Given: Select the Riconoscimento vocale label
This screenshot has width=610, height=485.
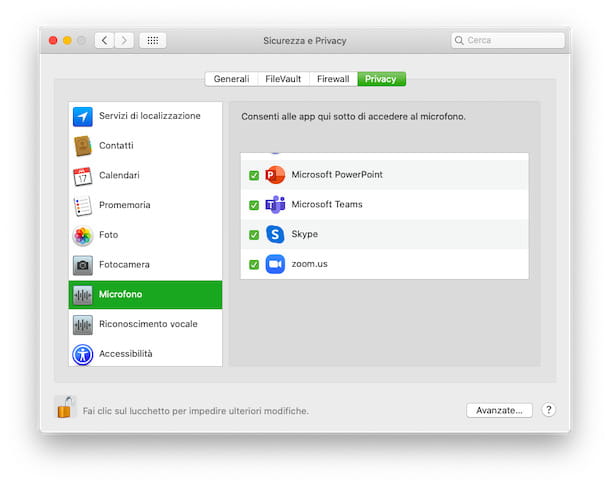Looking at the screenshot, I should point(148,324).
